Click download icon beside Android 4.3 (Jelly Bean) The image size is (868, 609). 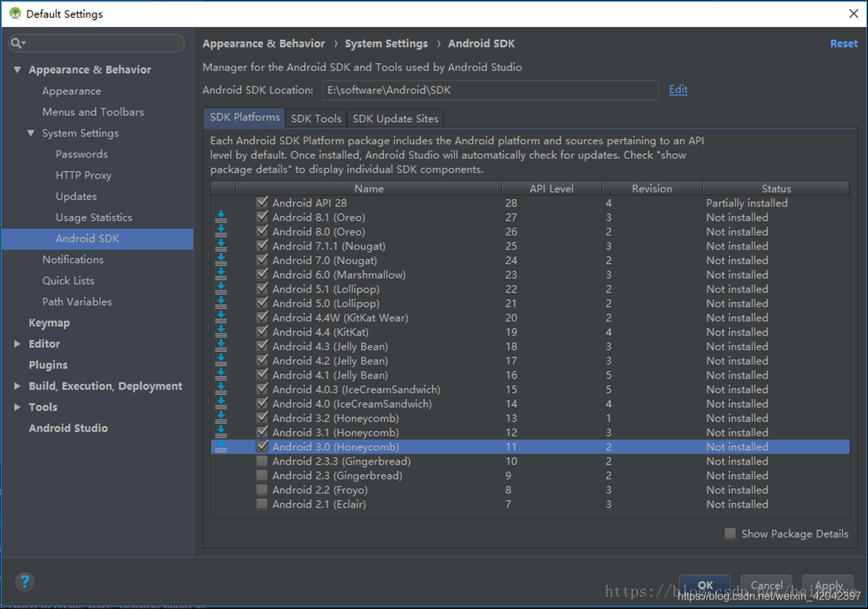coord(221,346)
